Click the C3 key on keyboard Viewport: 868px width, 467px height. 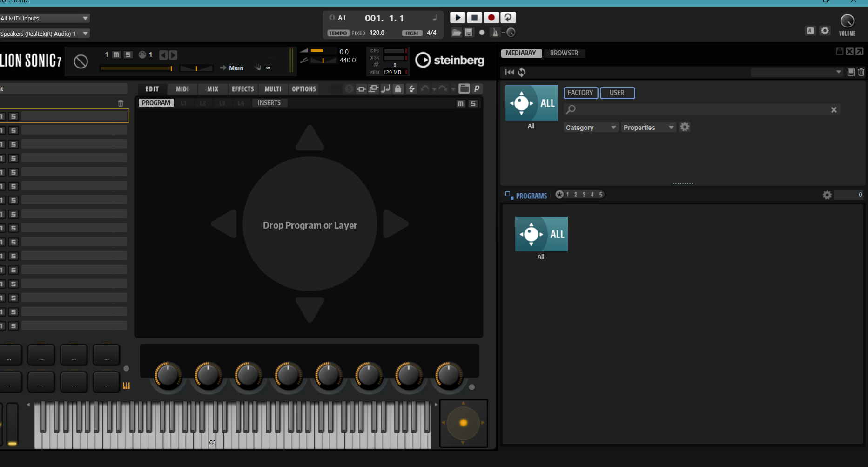coord(213,440)
